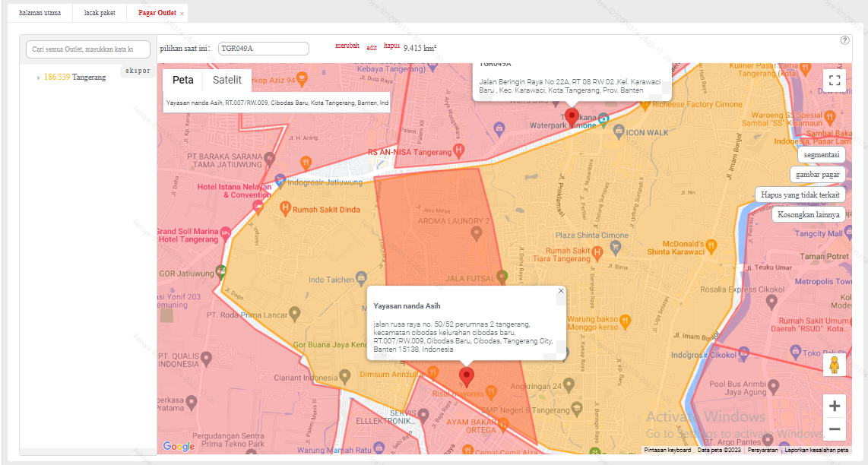
Task: Close the Pagar Outlet tab
Action: pyautogui.click(x=182, y=13)
